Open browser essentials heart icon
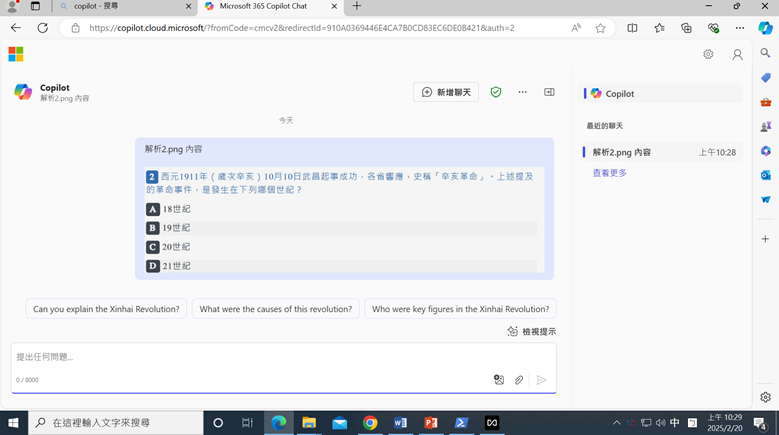This screenshot has height=435, width=779. (713, 28)
